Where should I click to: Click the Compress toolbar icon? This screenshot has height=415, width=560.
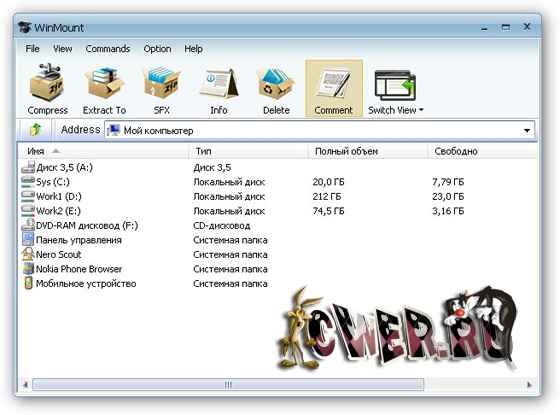pyautogui.click(x=47, y=83)
